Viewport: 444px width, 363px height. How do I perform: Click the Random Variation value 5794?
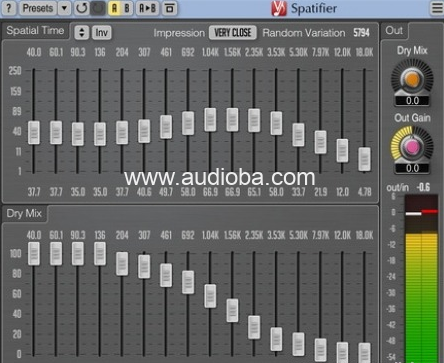(x=361, y=33)
